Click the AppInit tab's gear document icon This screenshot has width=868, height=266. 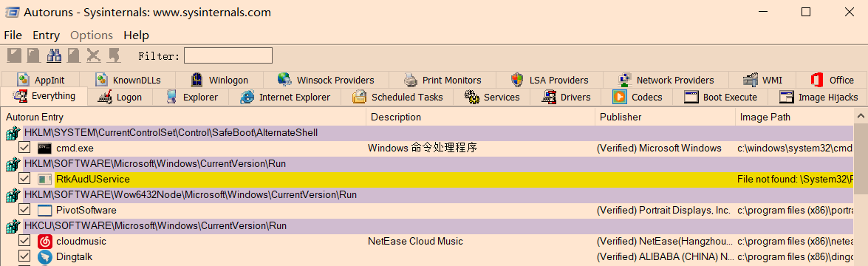23,80
